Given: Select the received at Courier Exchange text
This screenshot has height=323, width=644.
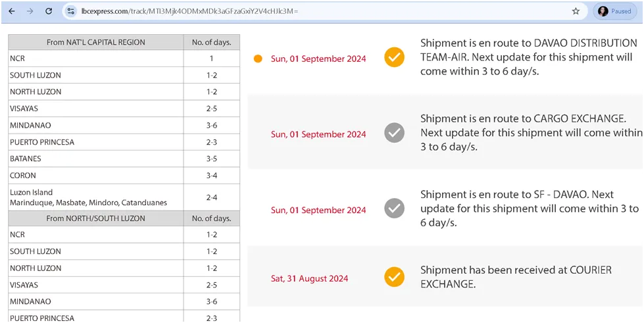Looking at the screenshot, I should point(516,277).
